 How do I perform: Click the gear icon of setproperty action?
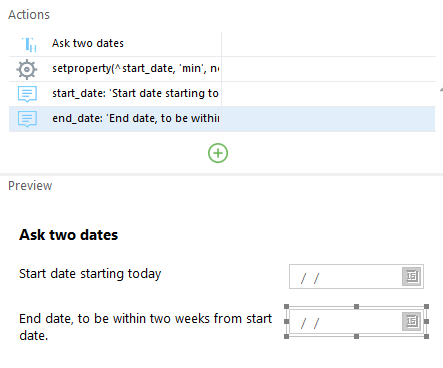[x=27, y=69]
